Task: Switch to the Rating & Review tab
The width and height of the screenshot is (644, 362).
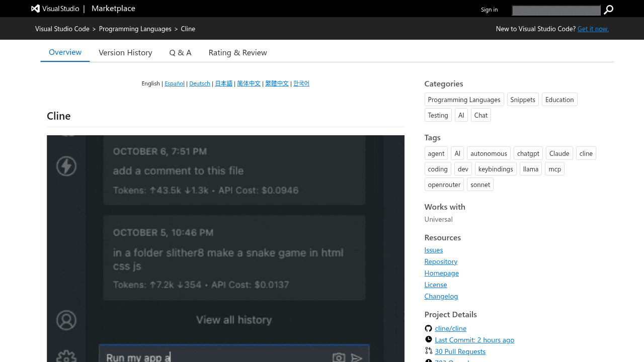Action: [237, 52]
